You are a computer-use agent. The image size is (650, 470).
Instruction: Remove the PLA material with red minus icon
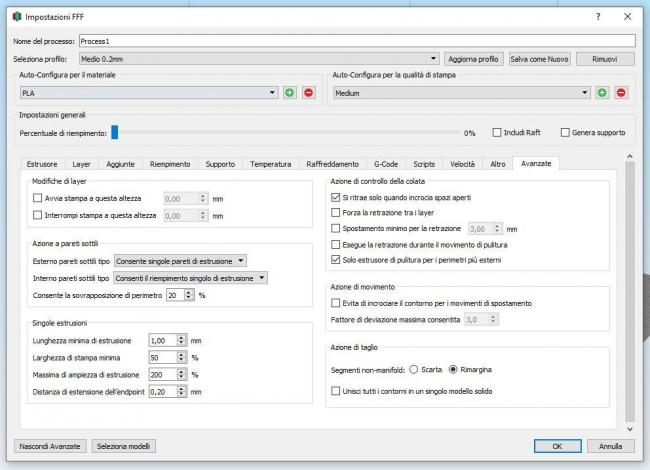pyautogui.click(x=308, y=93)
